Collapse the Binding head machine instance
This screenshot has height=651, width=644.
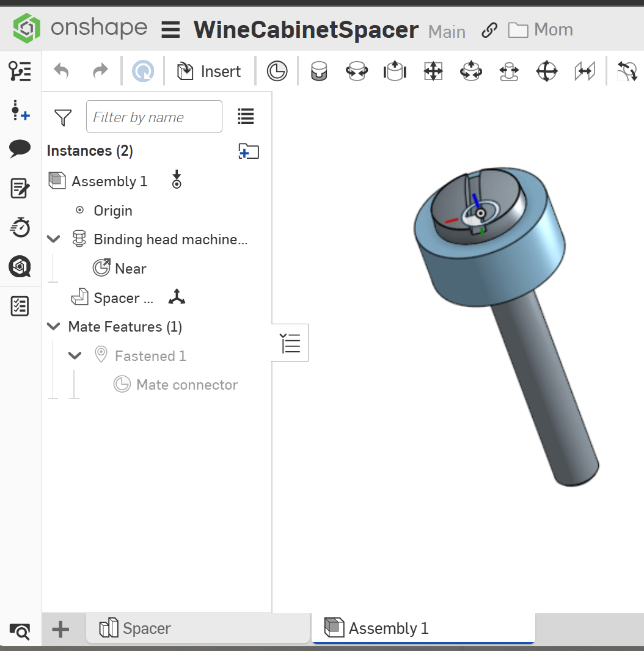[x=54, y=239]
